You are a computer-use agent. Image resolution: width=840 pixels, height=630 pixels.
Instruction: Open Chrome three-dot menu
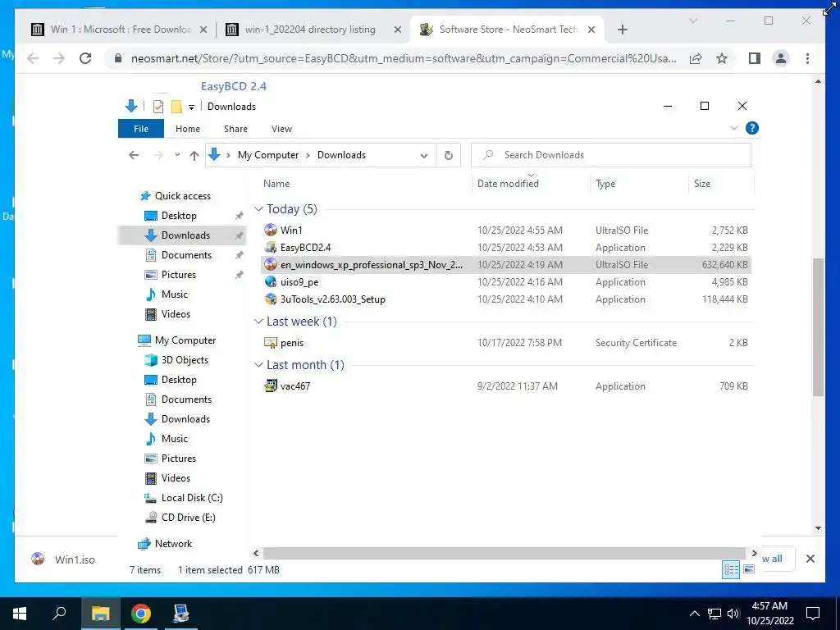807,58
